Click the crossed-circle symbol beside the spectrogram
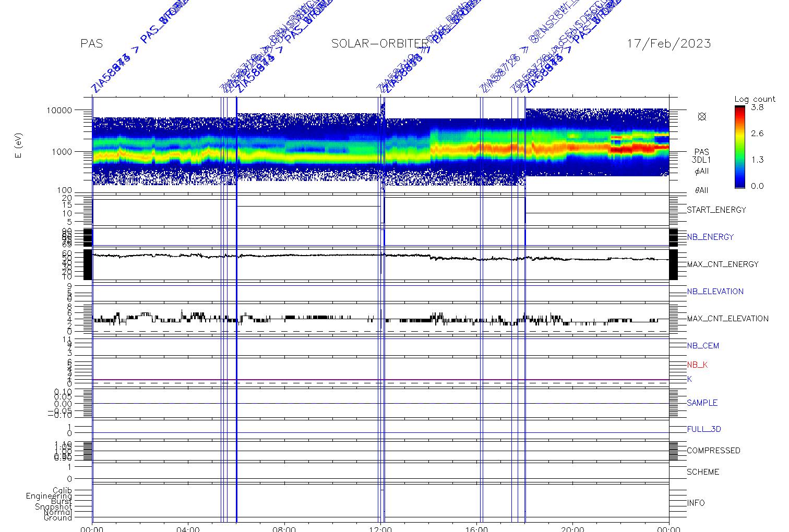 (x=702, y=117)
